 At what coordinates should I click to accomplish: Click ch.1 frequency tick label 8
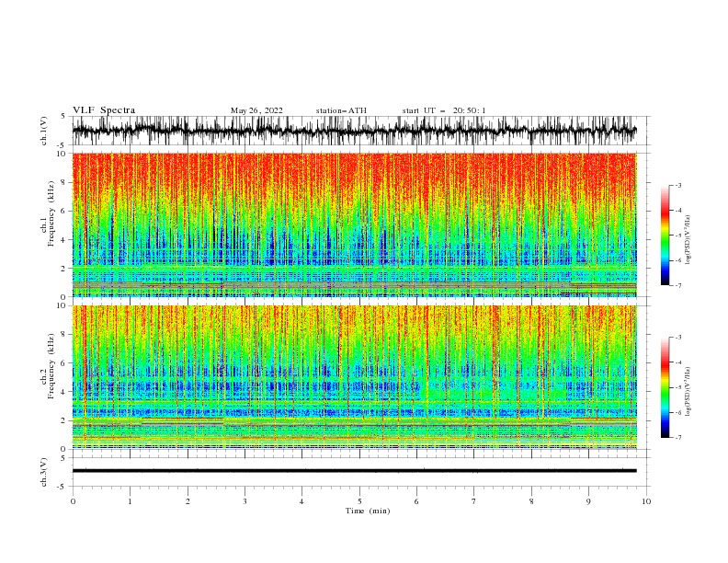coord(64,182)
